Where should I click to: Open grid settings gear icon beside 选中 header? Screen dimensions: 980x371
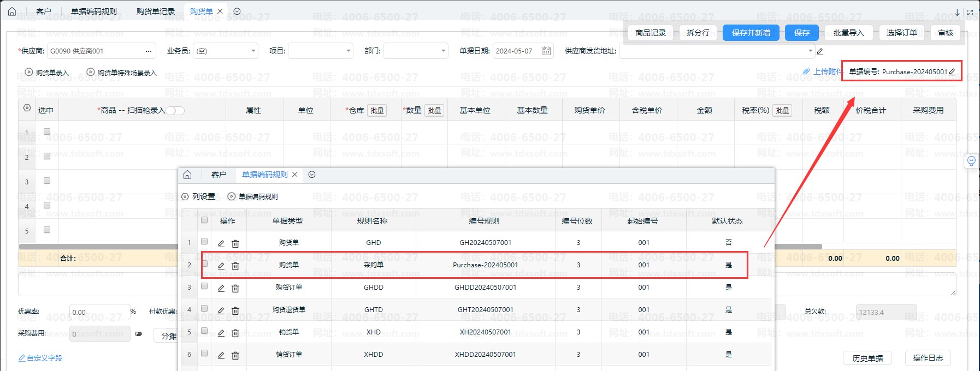point(27,108)
